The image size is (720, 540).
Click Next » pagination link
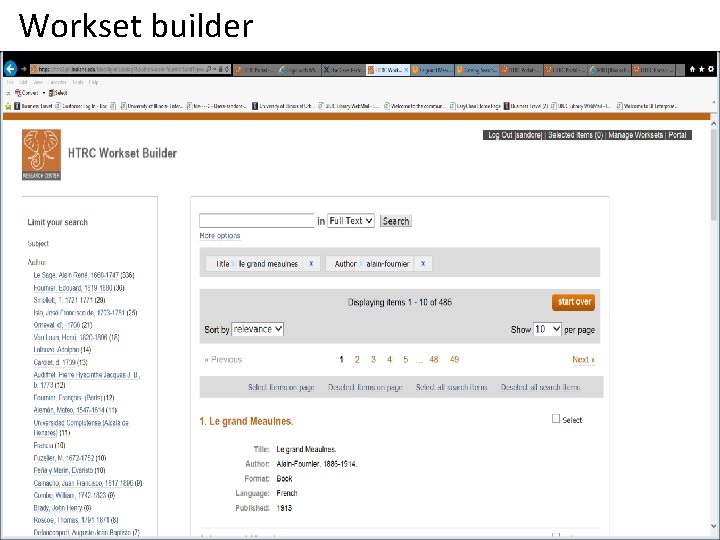583,360
